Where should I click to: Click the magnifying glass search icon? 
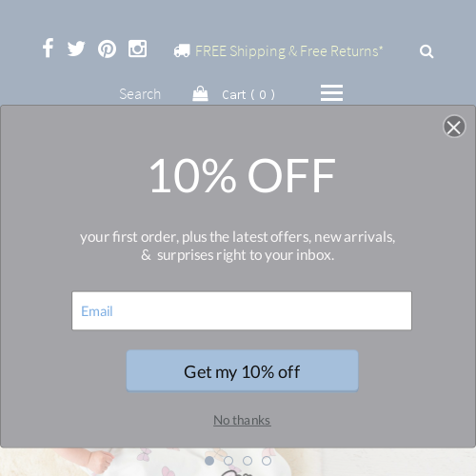tap(426, 51)
